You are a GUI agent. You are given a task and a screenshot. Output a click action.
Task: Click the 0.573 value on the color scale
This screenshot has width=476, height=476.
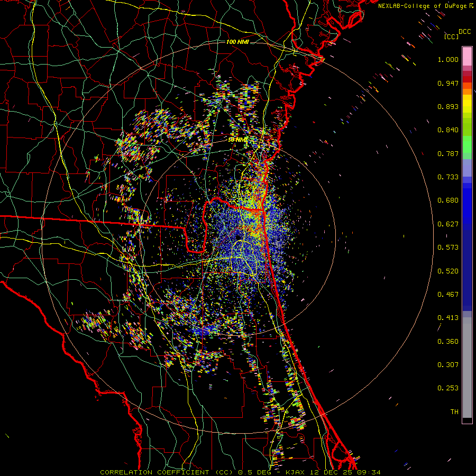point(448,248)
